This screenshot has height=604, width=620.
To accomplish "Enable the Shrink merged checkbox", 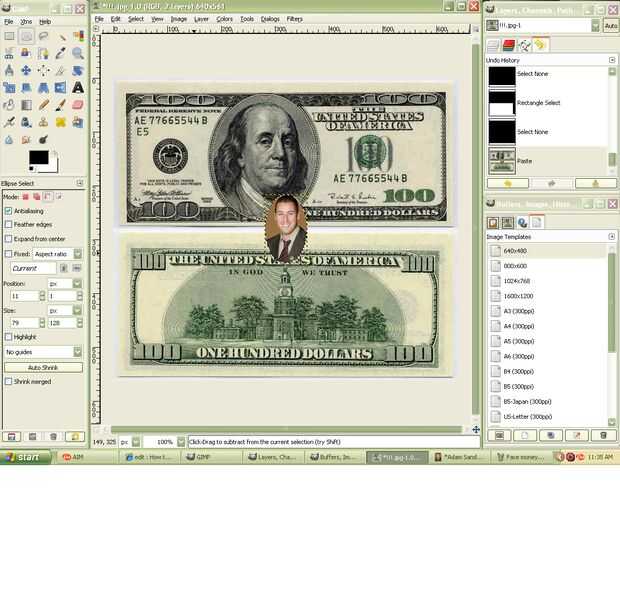I will (x=8, y=381).
